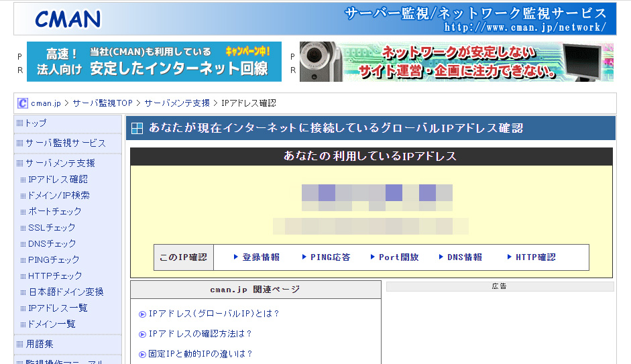Viewport: 631px width, 364px height.
Task: Open IPアドレス(グローバルIP)とは? link
Action: 214,314
